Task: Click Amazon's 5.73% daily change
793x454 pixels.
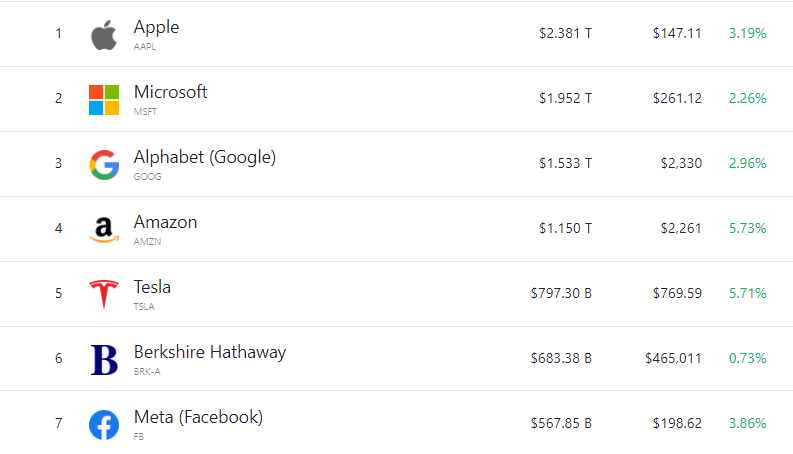Action: point(747,228)
